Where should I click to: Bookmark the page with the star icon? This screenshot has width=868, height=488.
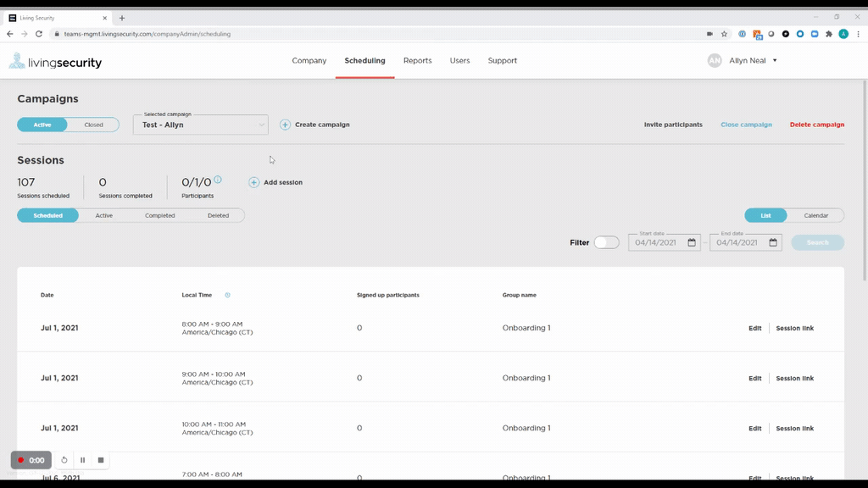tap(724, 34)
